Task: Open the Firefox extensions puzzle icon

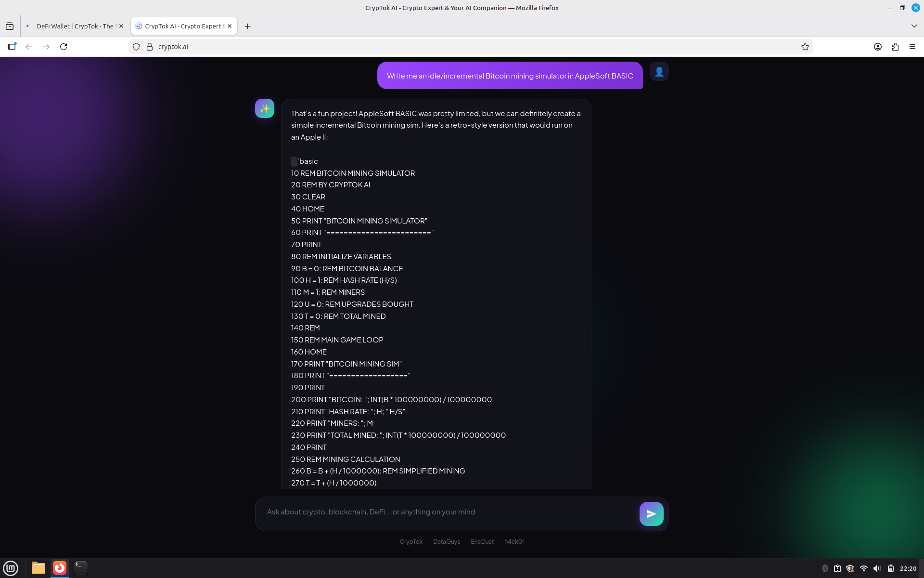Action: [895, 47]
